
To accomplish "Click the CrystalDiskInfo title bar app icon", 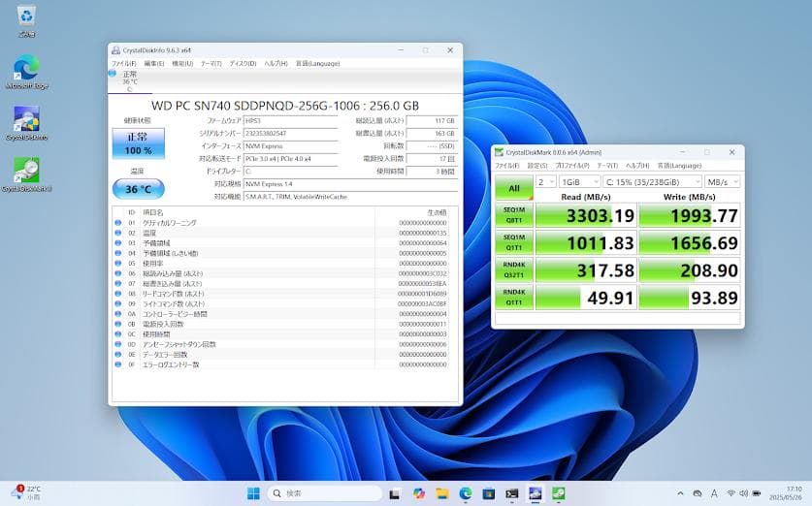I will click(116, 50).
